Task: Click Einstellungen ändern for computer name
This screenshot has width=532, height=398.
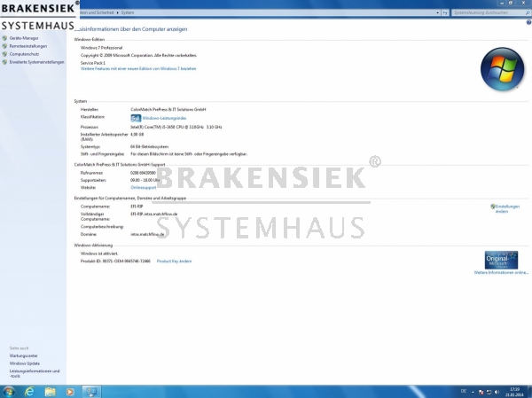Action: (x=507, y=208)
